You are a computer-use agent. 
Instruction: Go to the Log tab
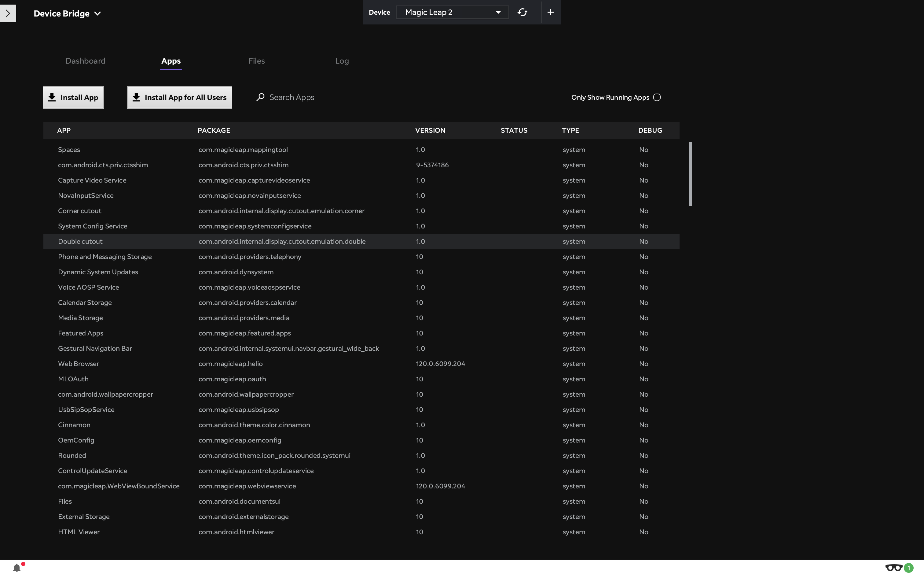tap(342, 61)
